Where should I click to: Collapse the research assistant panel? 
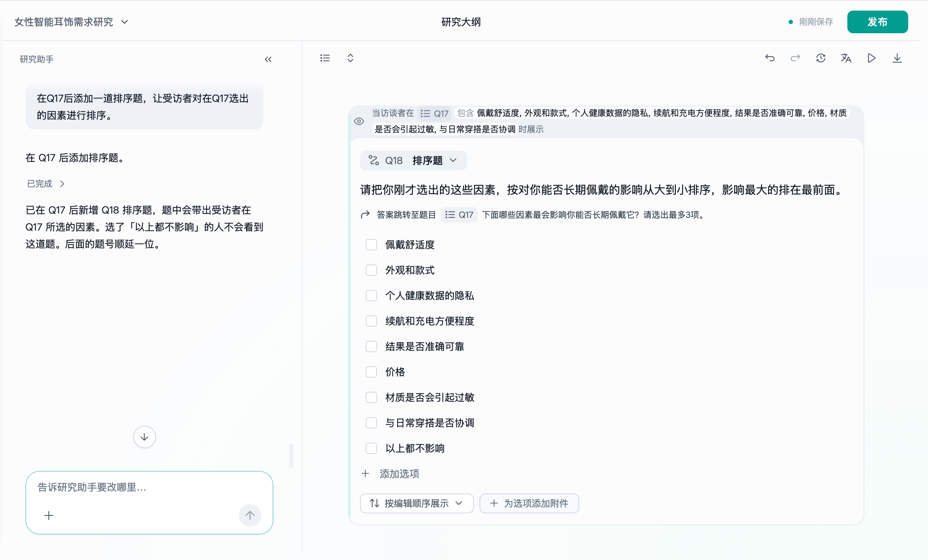click(268, 59)
